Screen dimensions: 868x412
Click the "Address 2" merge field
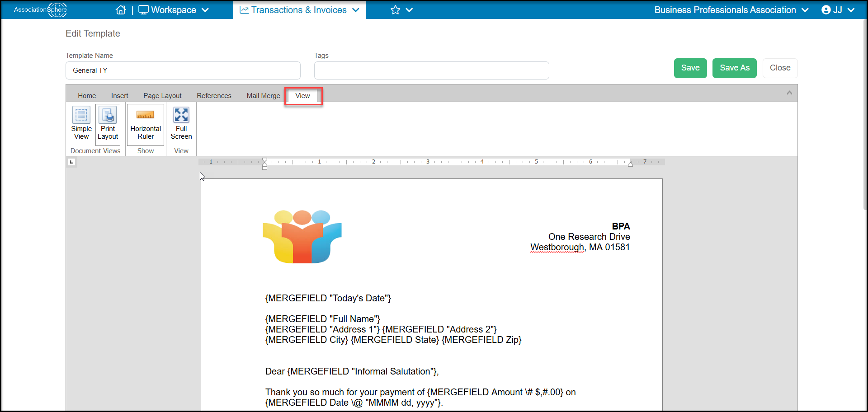[439, 329]
